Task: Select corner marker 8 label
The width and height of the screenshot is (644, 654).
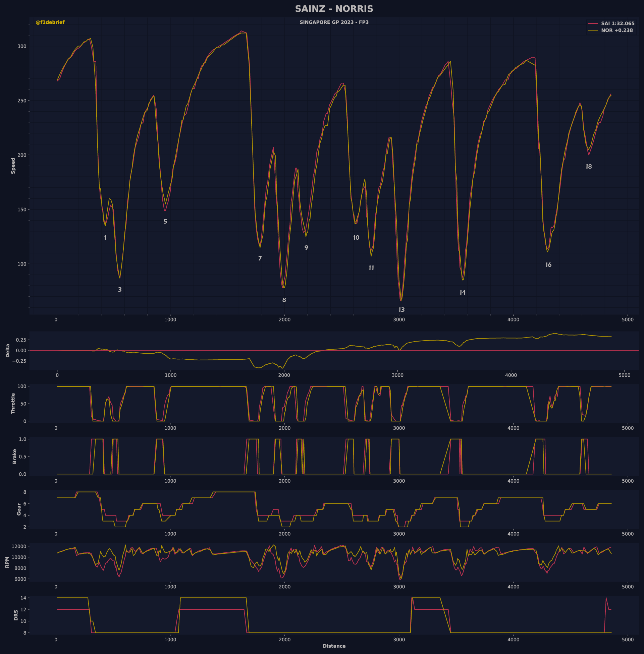Action: 284,300
